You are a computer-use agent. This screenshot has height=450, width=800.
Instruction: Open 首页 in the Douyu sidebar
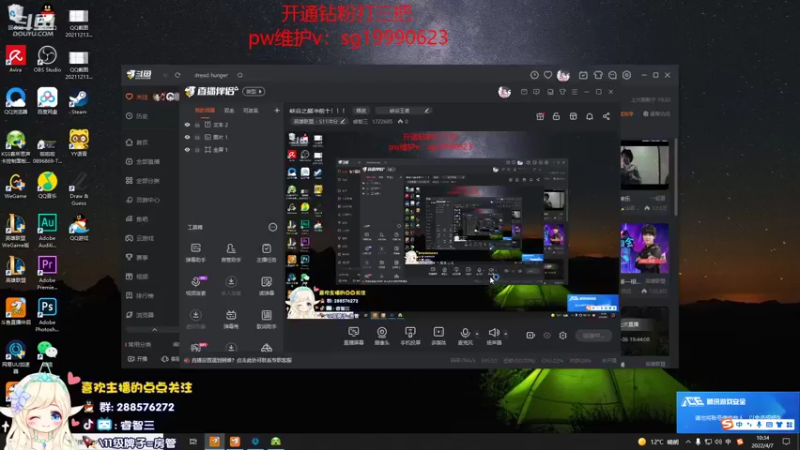137,142
